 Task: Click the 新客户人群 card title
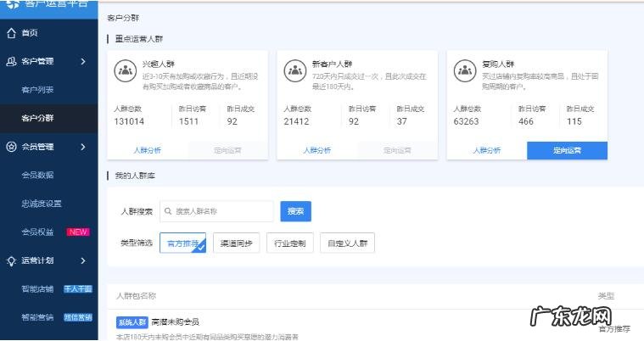point(332,64)
